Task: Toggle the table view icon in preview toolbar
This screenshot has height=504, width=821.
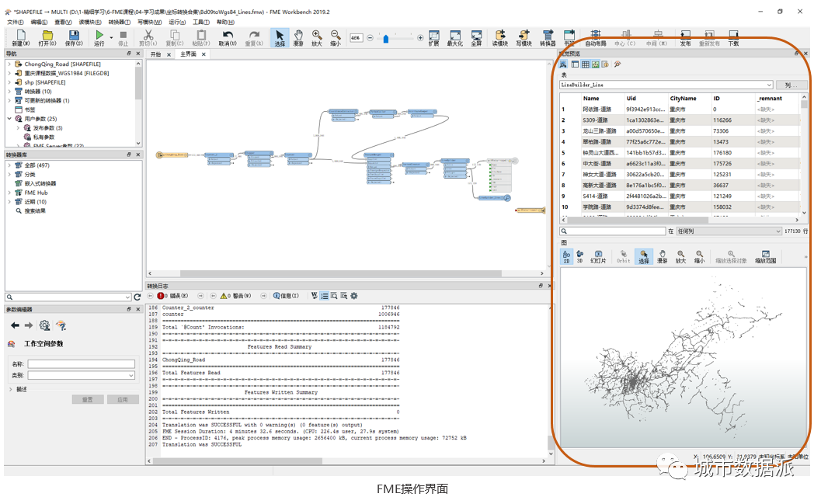Action: (x=586, y=64)
